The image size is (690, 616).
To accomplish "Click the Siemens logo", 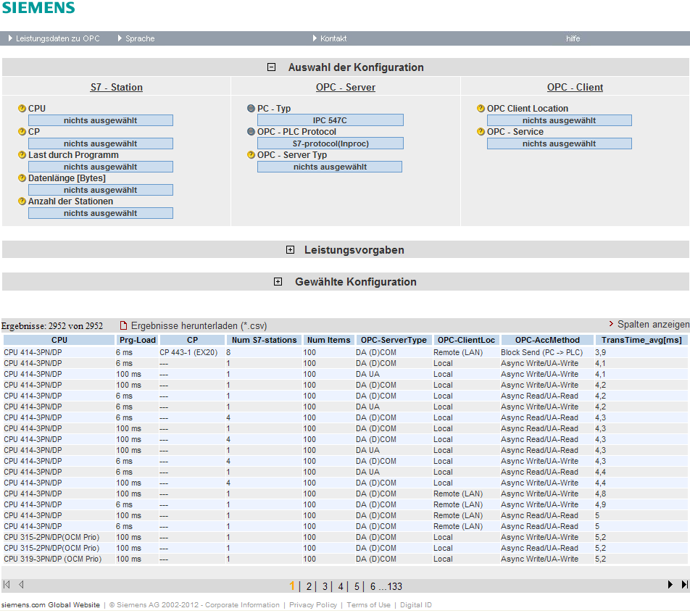I will tap(38, 7).
